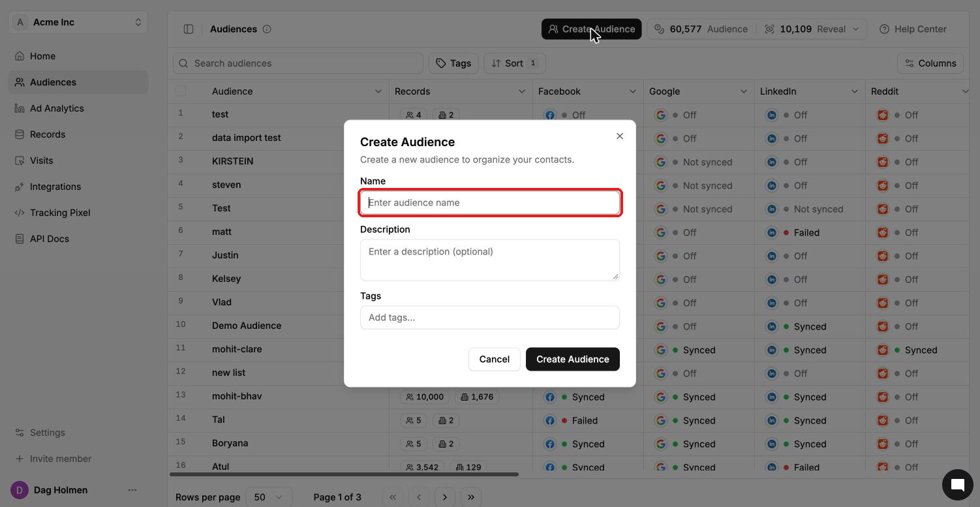
Task: Open the Sort button
Action: click(514, 63)
